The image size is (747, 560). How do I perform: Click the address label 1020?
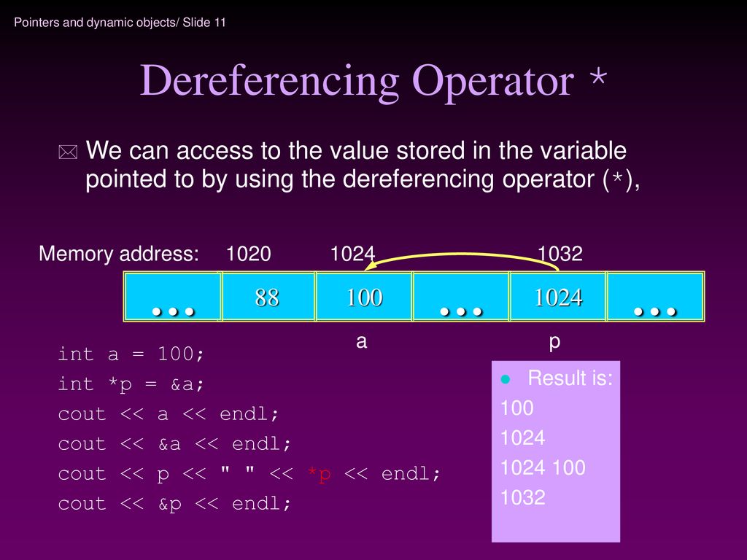click(248, 254)
